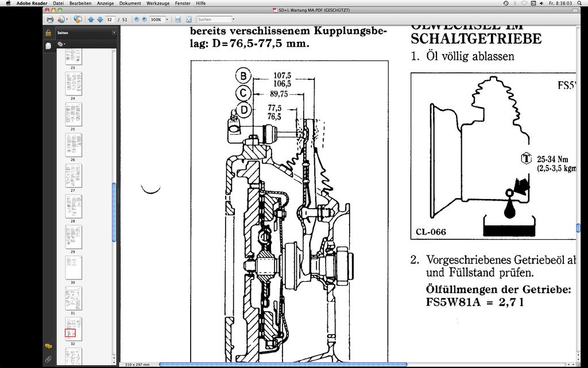588x368 pixels.
Task: Click the figure label CL-066
Action: (431, 232)
